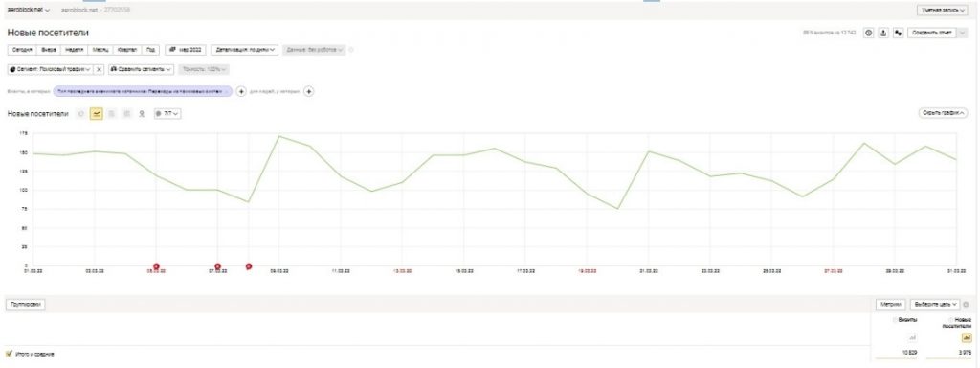The width and height of the screenshot is (980, 368).
Task: Toggle the Итого и среднее checkbox
Action: (10, 354)
